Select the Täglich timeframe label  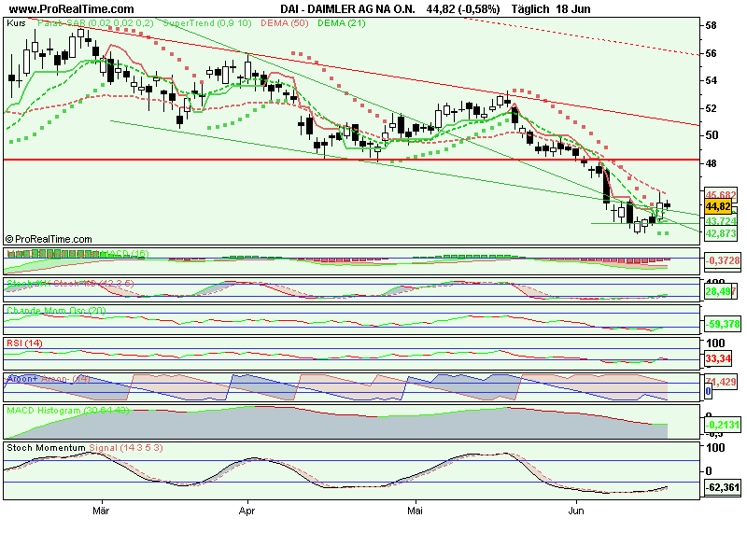(x=530, y=9)
